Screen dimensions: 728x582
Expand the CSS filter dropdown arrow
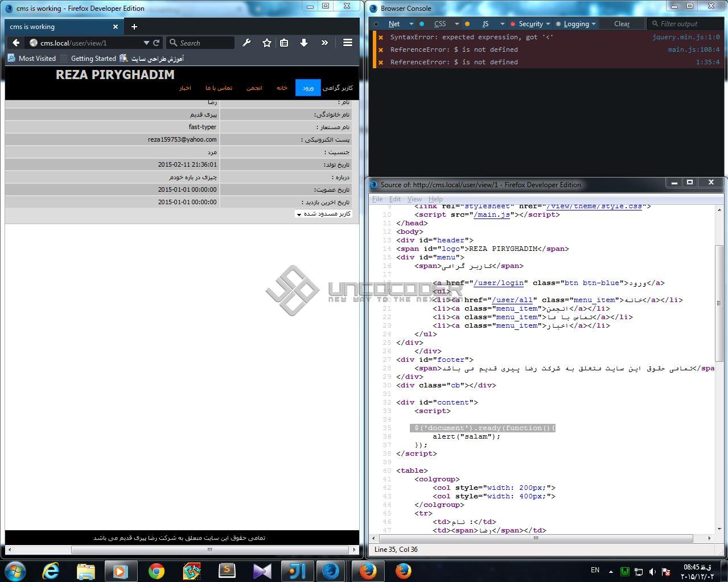pos(456,24)
